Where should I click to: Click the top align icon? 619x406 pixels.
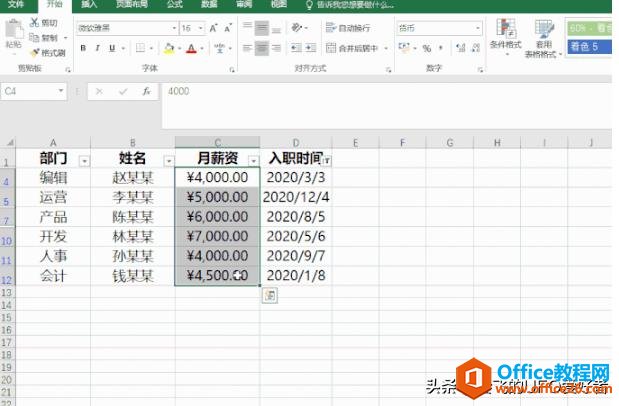coord(247,28)
